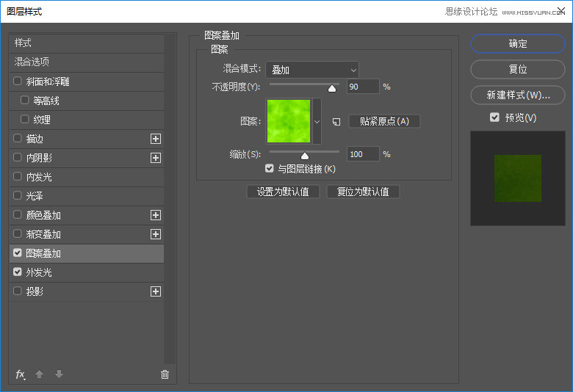
Task: Open the fx add-style menu icon
Action: pos(20,374)
